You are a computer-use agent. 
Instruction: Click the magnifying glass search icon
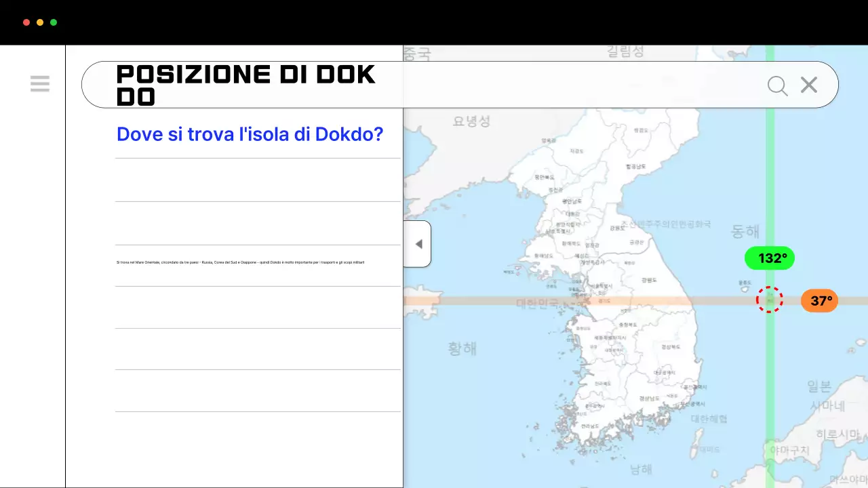(777, 85)
